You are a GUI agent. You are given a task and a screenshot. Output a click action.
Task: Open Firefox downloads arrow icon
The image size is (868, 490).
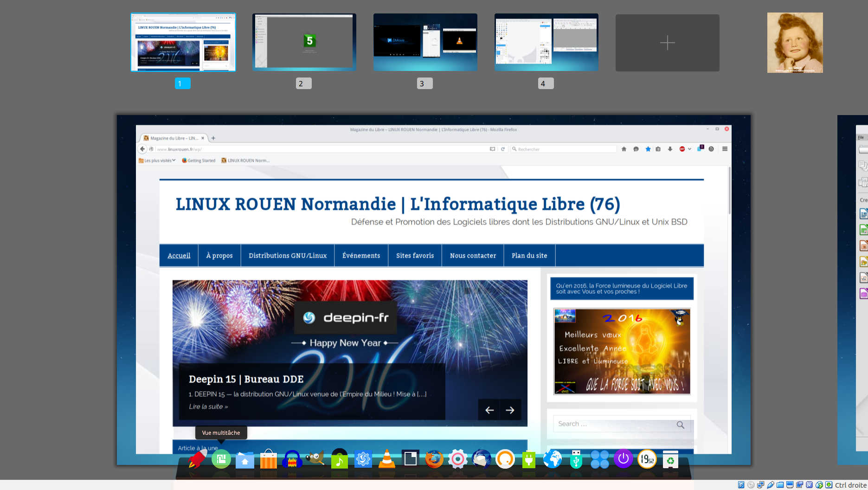pyautogui.click(x=670, y=149)
